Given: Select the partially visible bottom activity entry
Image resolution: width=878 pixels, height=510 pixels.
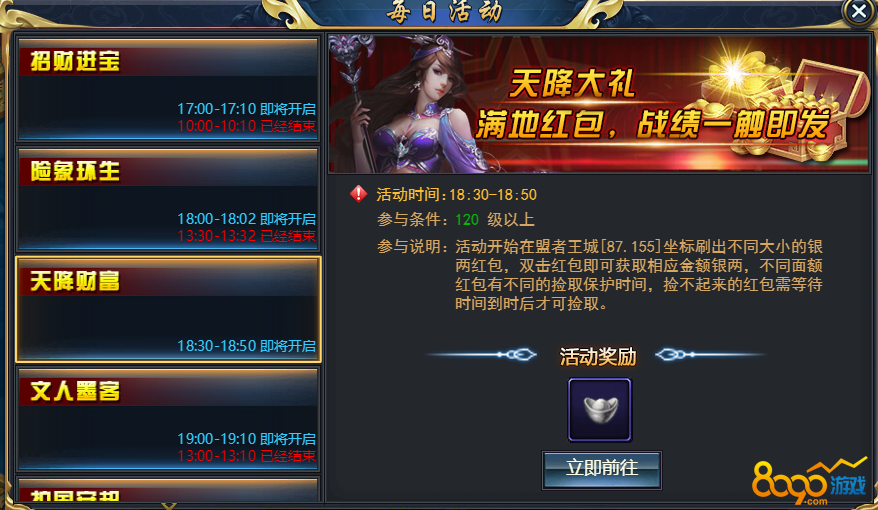Looking at the screenshot, I should coord(168,490).
